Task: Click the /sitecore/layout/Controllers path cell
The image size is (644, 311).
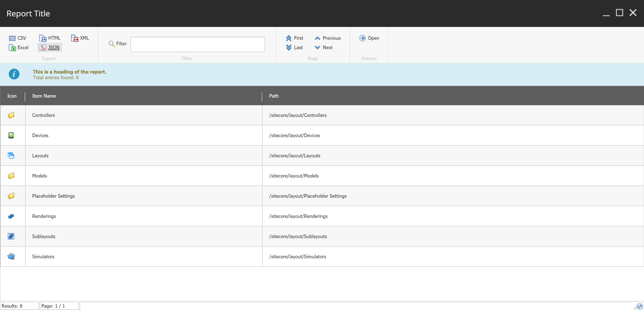Action: tap(453, 115)
